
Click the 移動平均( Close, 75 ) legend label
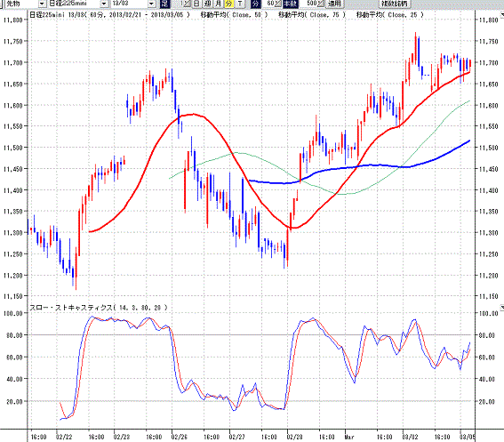click(312, 15)
